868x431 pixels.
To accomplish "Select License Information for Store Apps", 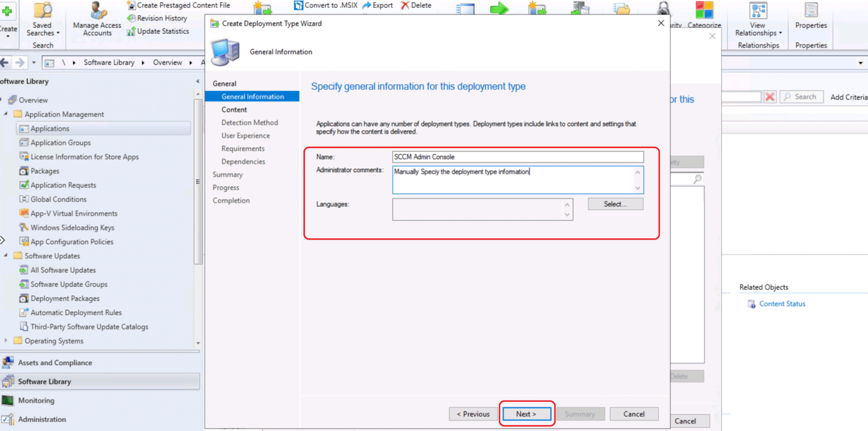I will click(x=84, y=157).
